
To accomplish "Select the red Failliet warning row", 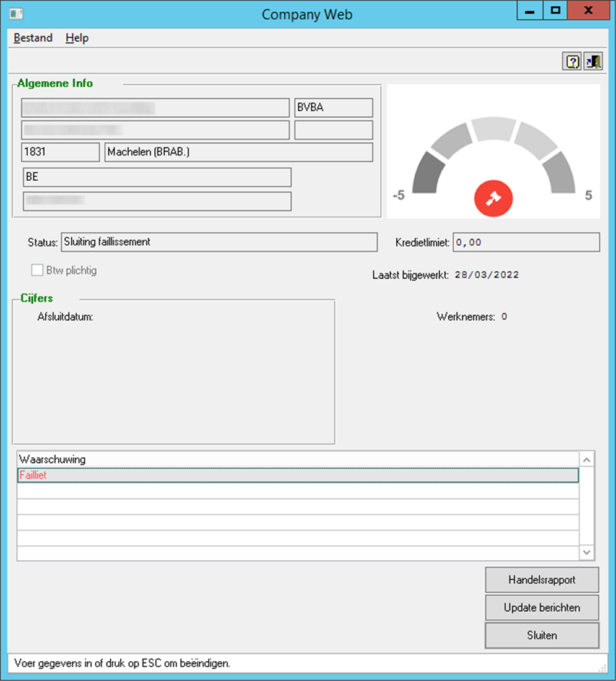I will pyautogui.click(x=297, y=475).
